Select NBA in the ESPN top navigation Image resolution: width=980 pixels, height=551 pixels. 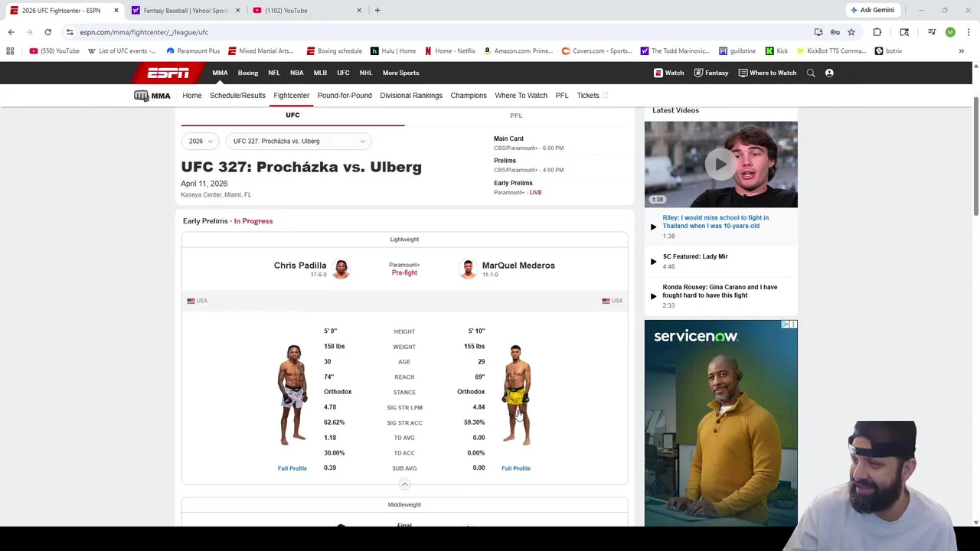tap(297, 73)
